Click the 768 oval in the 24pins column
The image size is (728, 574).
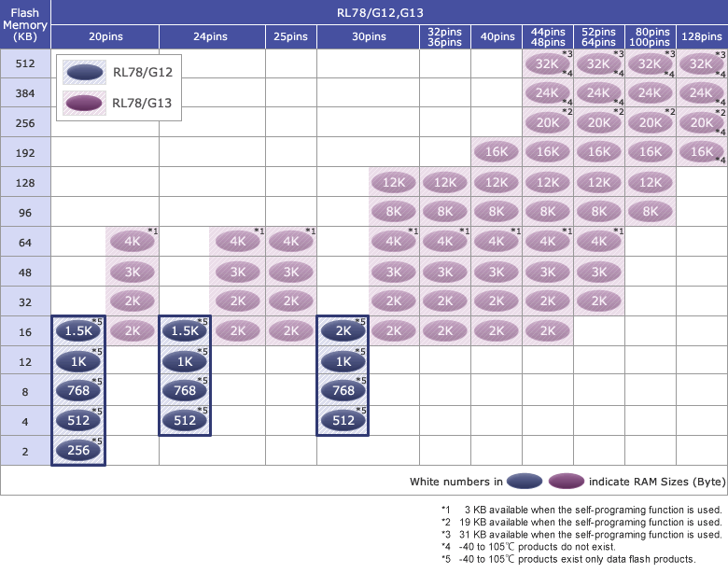pos(185,390)
